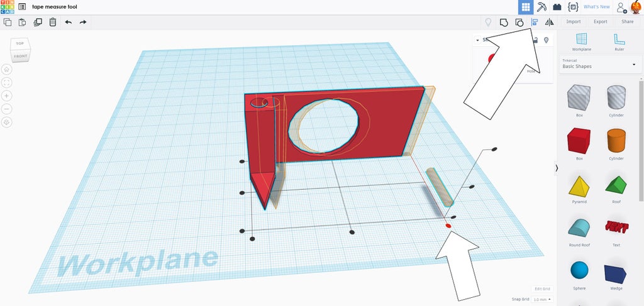644x306 pixels.
Task: Click the Export button
Action: [x=601, y=22]
